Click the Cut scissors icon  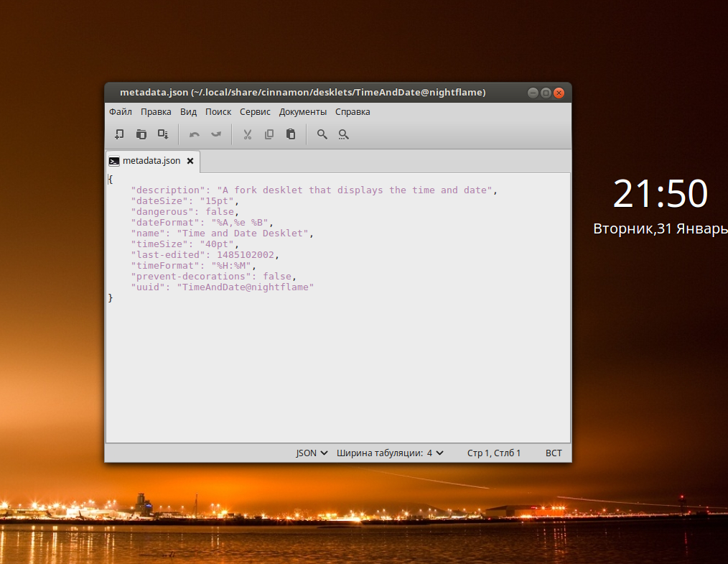[x=247, y=134]
